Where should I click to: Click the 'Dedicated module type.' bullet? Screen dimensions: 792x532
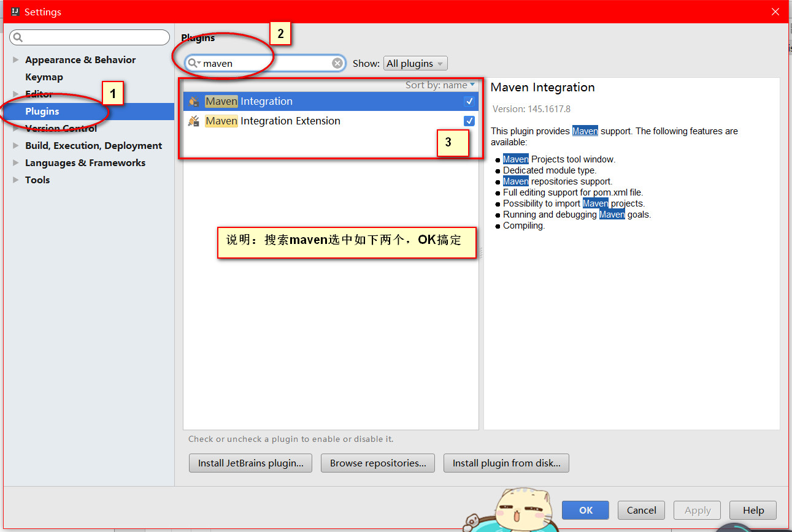pyautogui.click(x=550, y=170)
